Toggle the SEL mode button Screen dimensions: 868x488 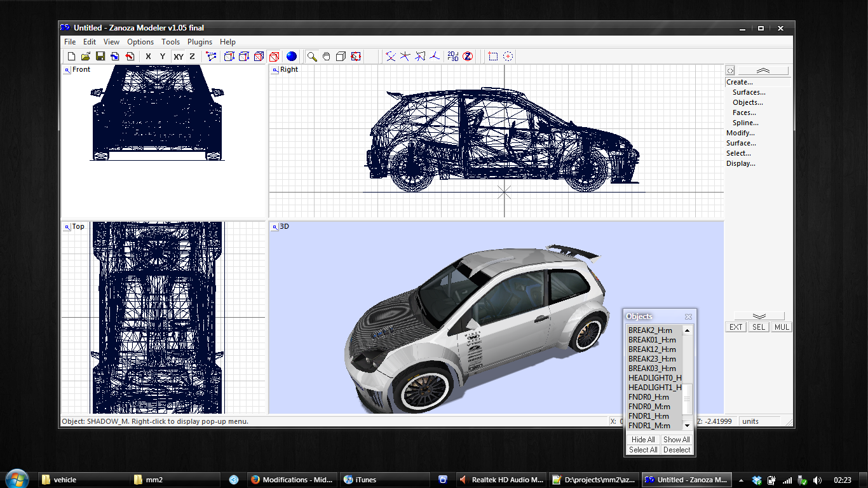[758, 327]
